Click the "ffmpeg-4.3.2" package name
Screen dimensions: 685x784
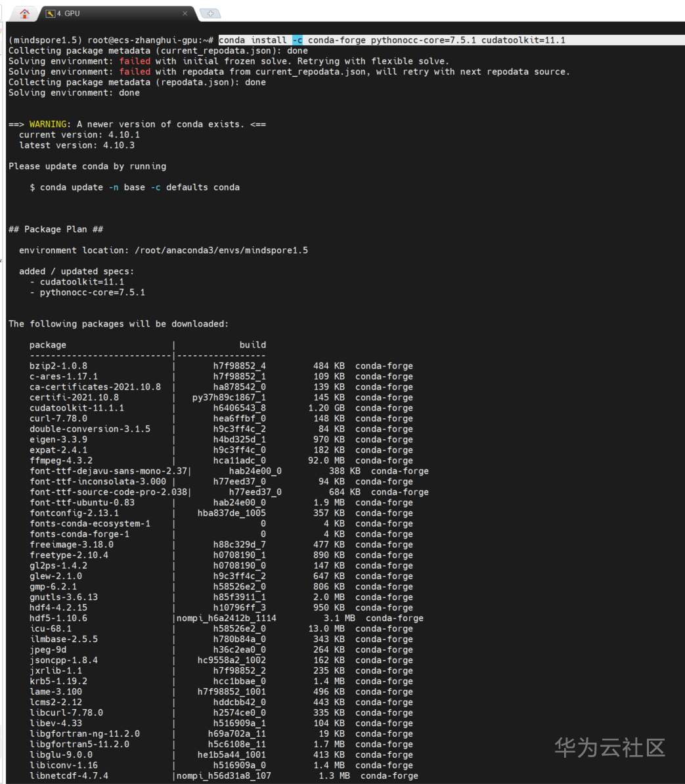pyautogui.click(x=61, y=460)
